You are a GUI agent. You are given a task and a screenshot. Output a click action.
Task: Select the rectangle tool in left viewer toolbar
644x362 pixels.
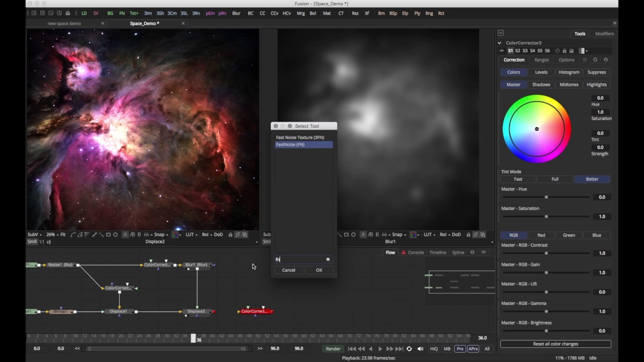(108, 235)
